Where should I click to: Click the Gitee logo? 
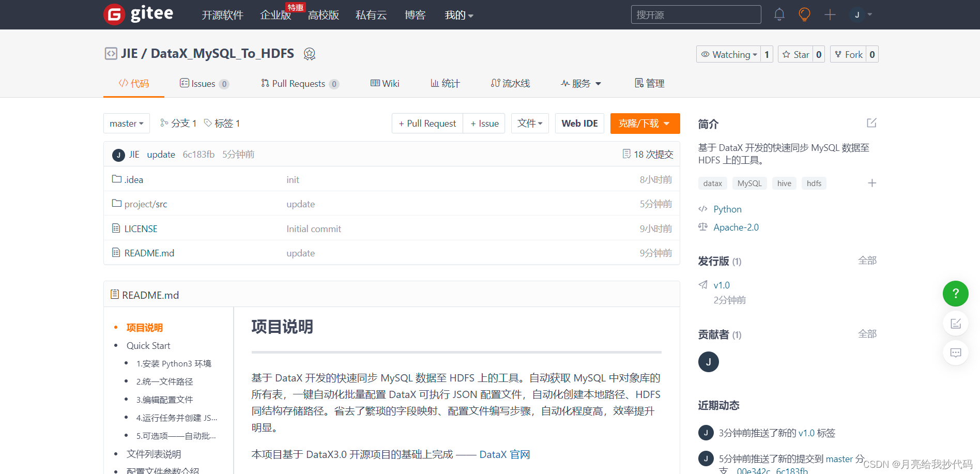(139, 14)
